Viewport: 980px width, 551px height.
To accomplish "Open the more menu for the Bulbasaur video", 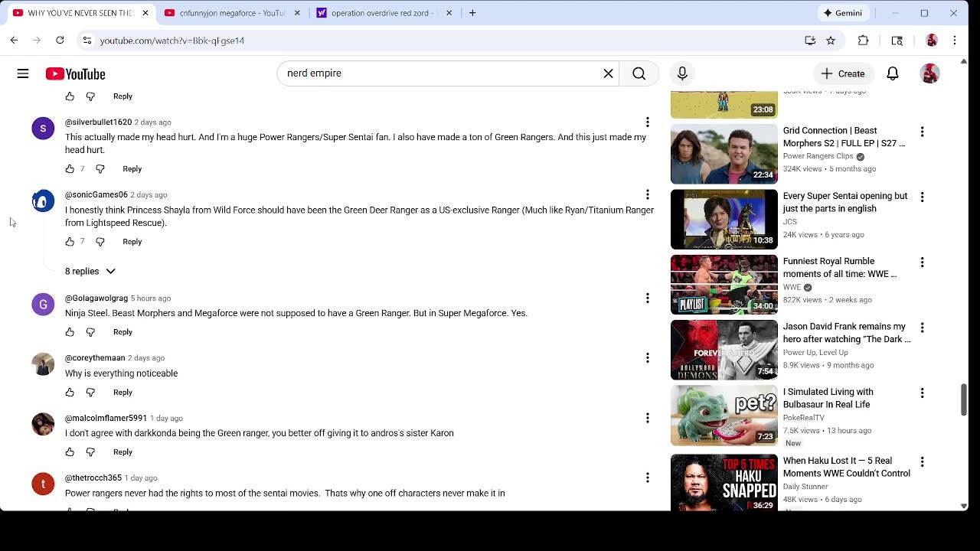I will tap(922, 393).
